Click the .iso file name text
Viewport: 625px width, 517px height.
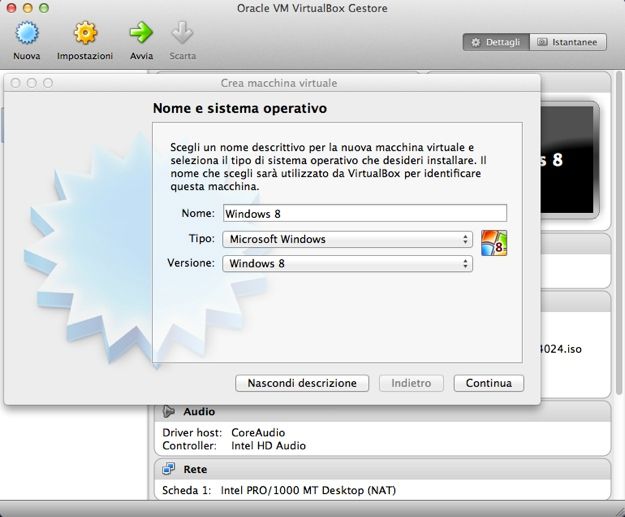(560, 349)
